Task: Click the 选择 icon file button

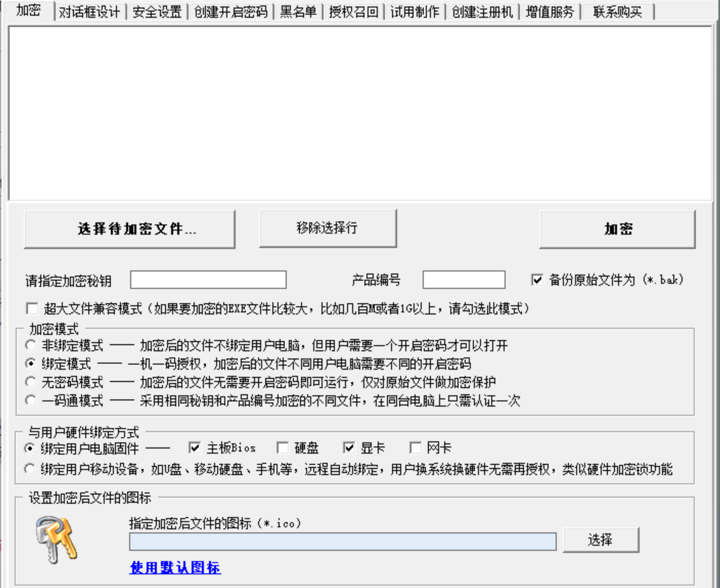Action: [600, 540]
